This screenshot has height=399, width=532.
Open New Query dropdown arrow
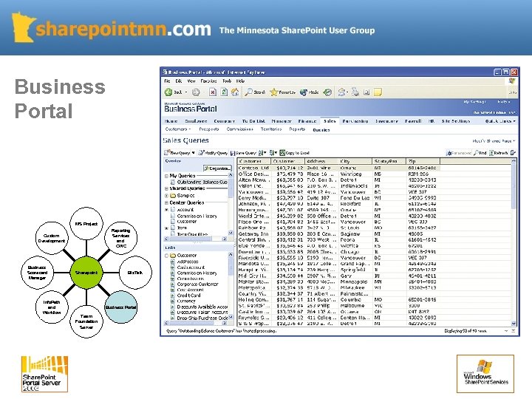(x=194, y=153)
